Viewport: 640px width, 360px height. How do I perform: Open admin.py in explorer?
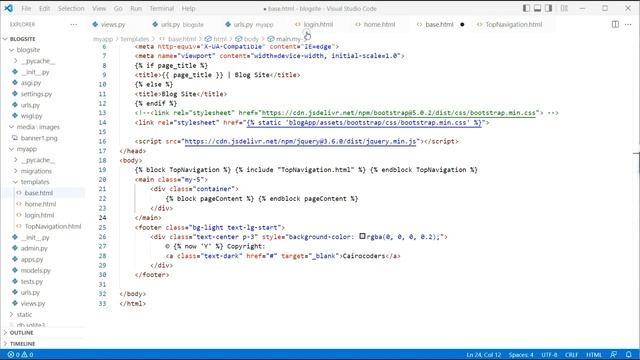(x=34, y=248)
